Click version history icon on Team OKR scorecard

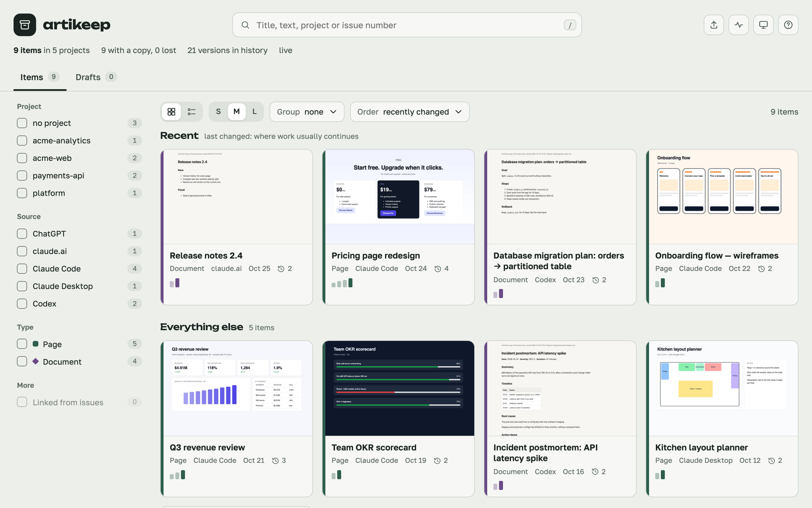[437, 461]
